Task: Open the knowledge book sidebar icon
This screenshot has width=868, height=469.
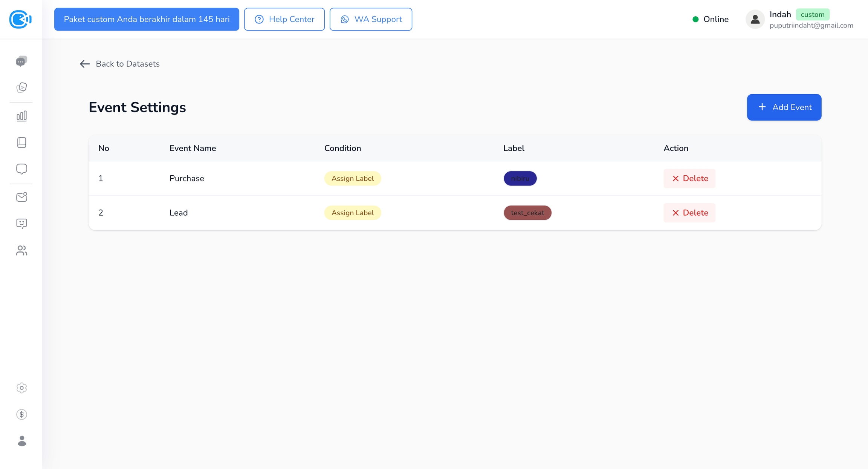Action: coord(21,143)
